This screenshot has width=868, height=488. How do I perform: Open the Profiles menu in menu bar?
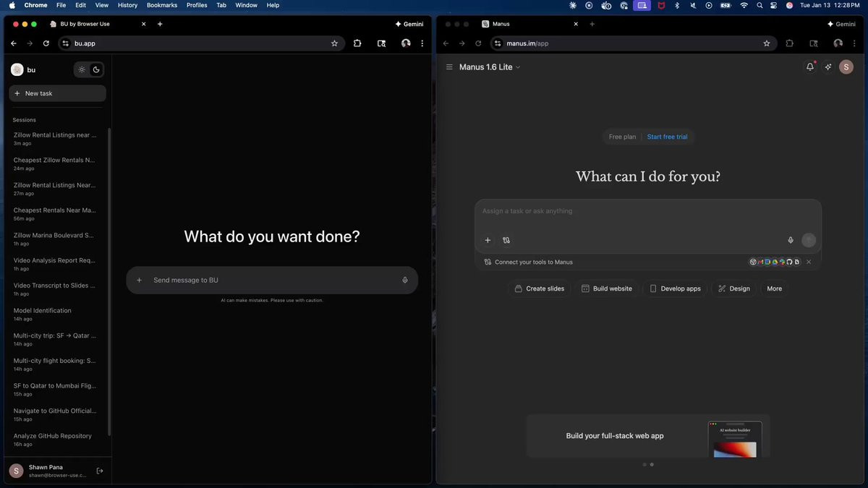(197, 5)
